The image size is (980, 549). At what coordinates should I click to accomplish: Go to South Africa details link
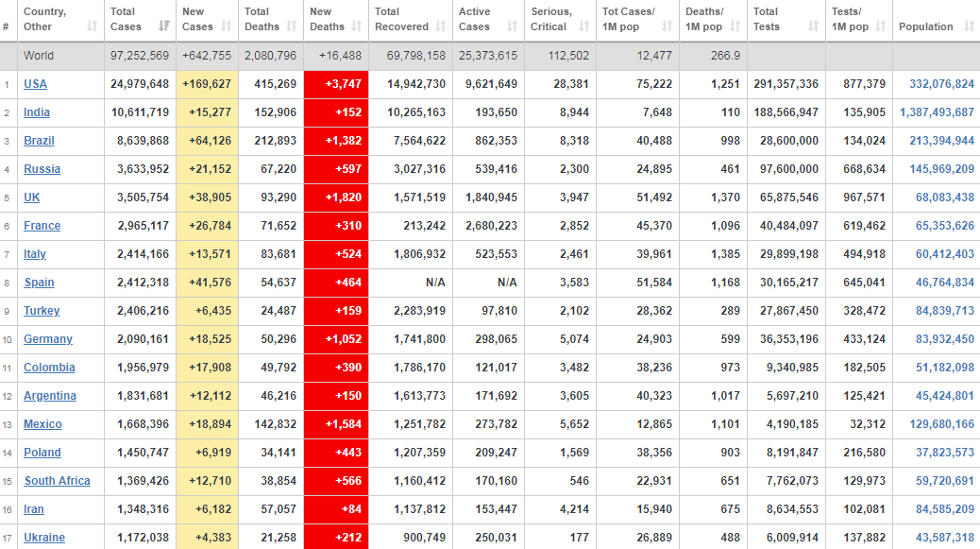point(57,481)
